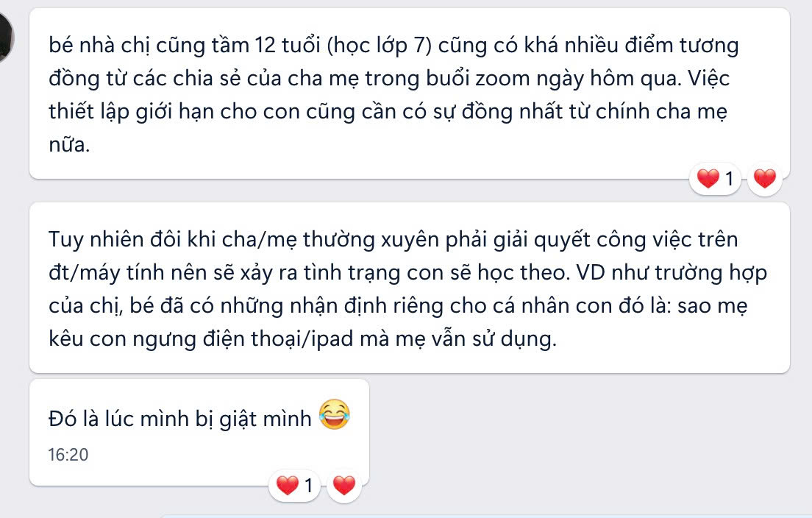
Task: Click 'Việc' at end of second line
Action: click(x=709, y=79)
